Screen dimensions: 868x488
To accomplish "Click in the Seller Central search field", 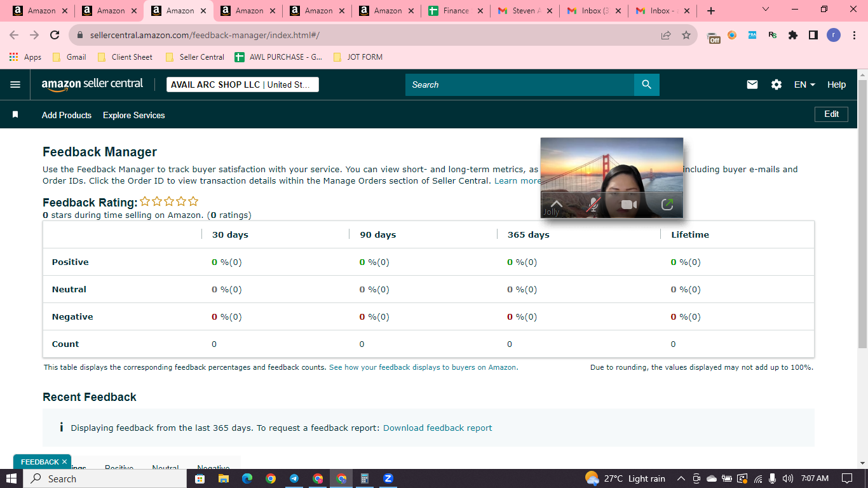I will click(x=520, y=85).
